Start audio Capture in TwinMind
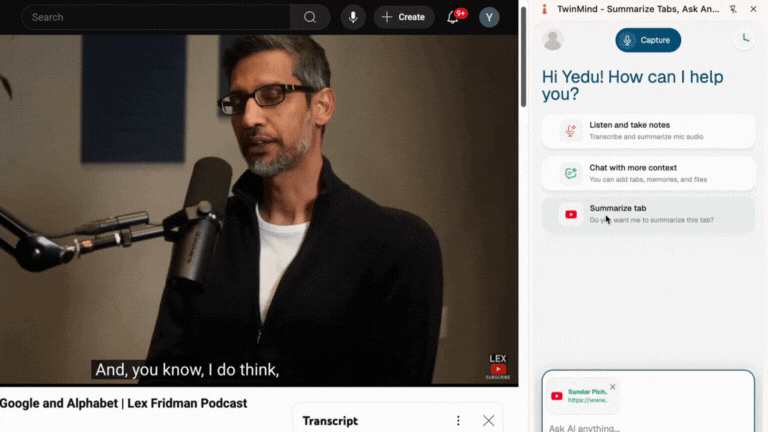The width and height of the screenshot is (768, 432). 648,40
